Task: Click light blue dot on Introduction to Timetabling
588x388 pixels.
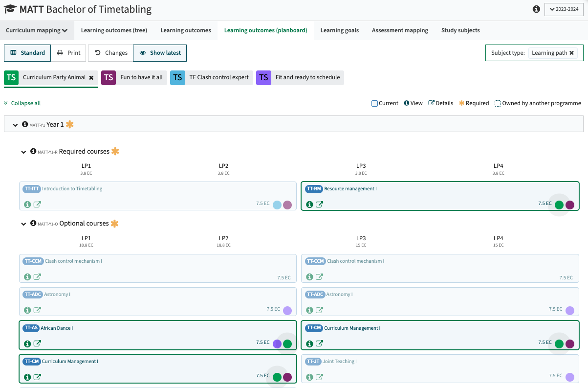Action: (277, 205)
